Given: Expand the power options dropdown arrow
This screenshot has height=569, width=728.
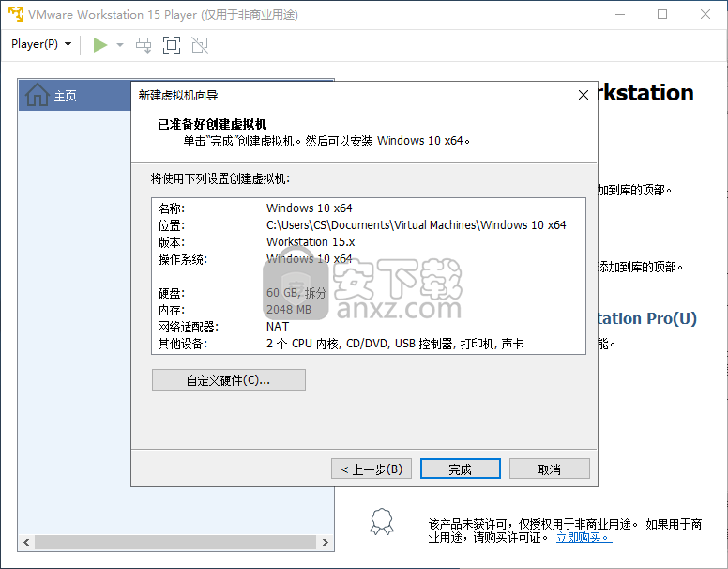Looking at the screenshot, I should click(x=120, y=45).
